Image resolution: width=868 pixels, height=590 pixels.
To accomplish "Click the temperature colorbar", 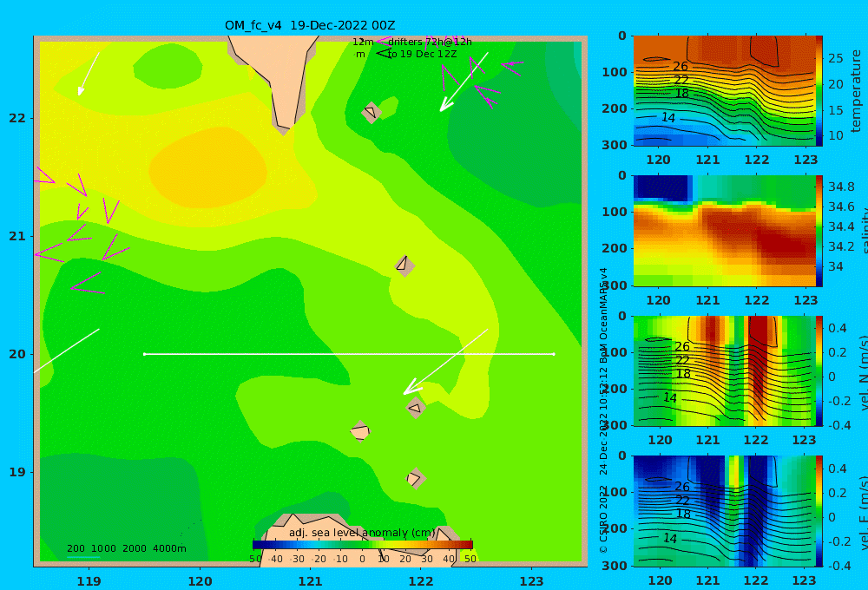I will pos(819,91).
